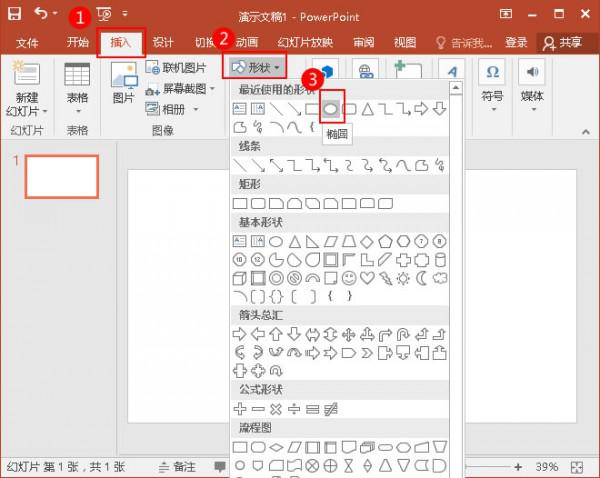Choose the heart shape in basic shapes
The height and width of the screenshot is (478, 600).
click(x=367, y=277)
